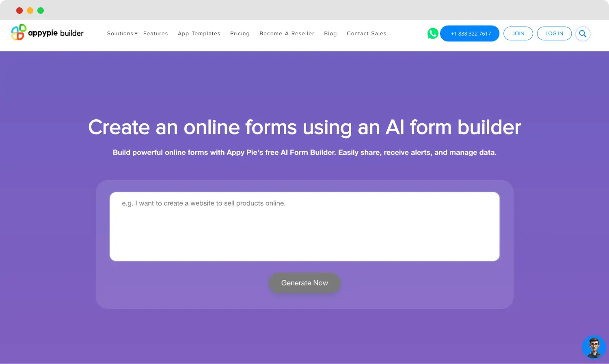This screenshot has height=364, width=609.
Task: Open the Features menu item
Action: click(x=155, y=34)
